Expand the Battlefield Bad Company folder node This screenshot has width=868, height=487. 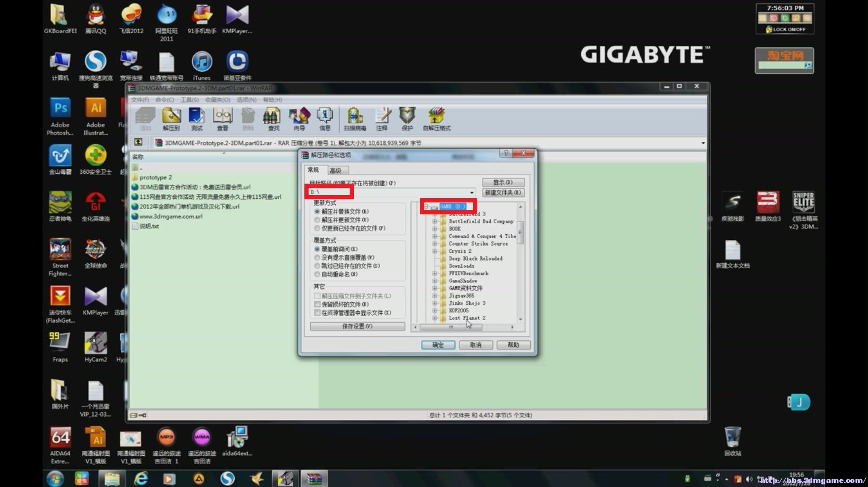pos(435,221)
